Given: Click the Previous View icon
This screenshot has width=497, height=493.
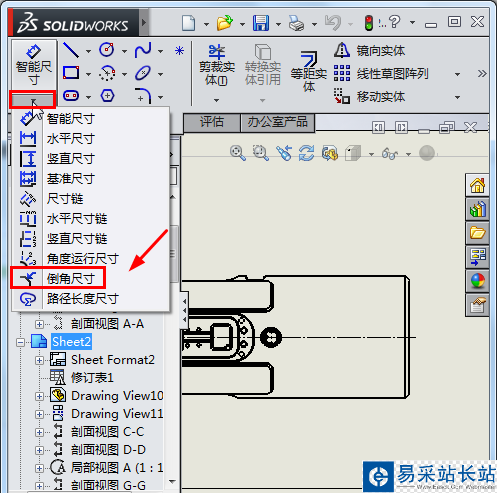Looking at the screenshot, I should (284, 153).
